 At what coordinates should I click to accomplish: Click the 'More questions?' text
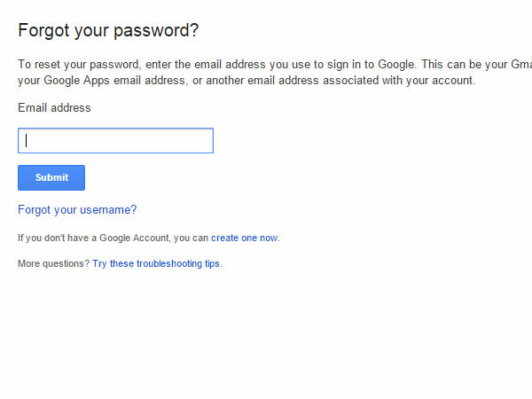point(53,263)
